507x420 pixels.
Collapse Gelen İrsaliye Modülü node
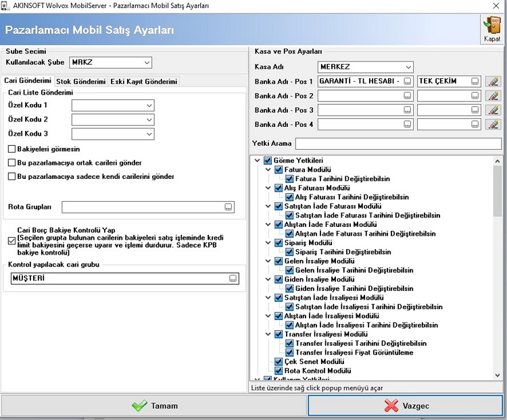268,261
